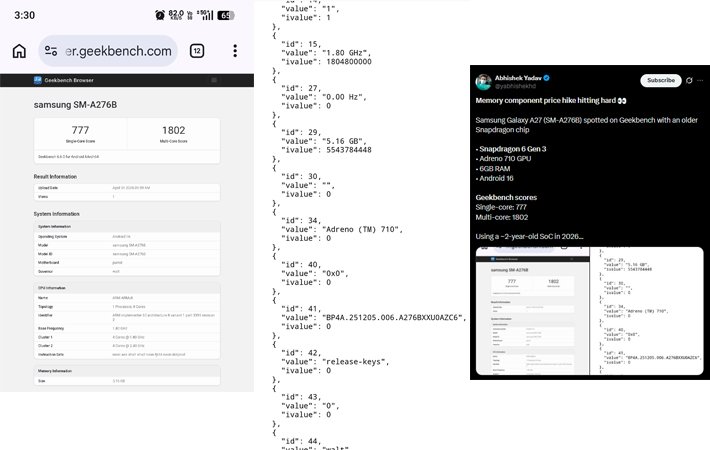Open the Grok icon beside Subscribe

(689, 80)
